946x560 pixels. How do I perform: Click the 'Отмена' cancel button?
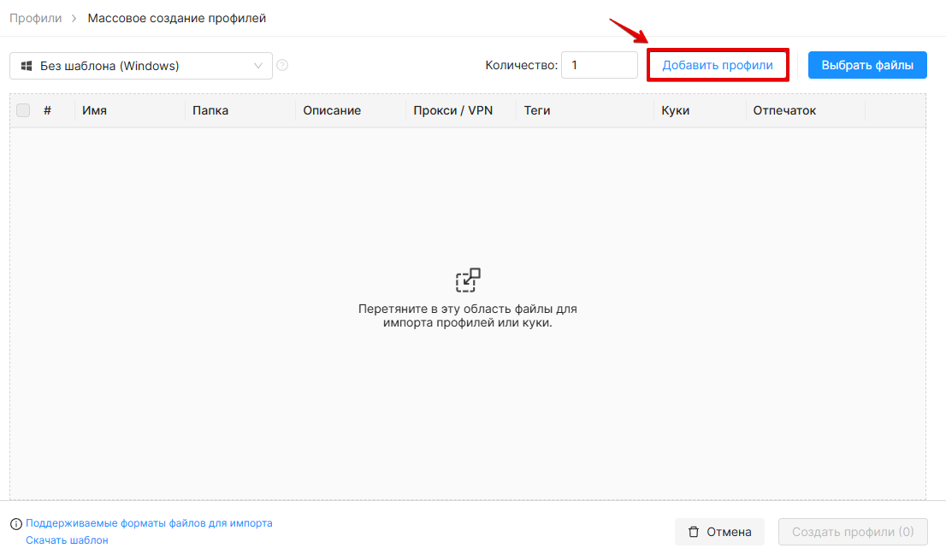[719, 532]
